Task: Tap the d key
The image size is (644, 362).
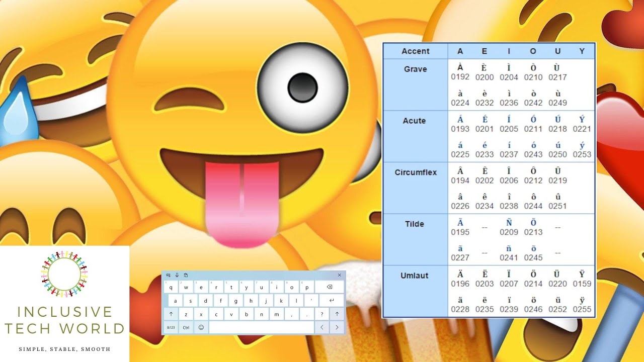Action: tap(206, 300)
